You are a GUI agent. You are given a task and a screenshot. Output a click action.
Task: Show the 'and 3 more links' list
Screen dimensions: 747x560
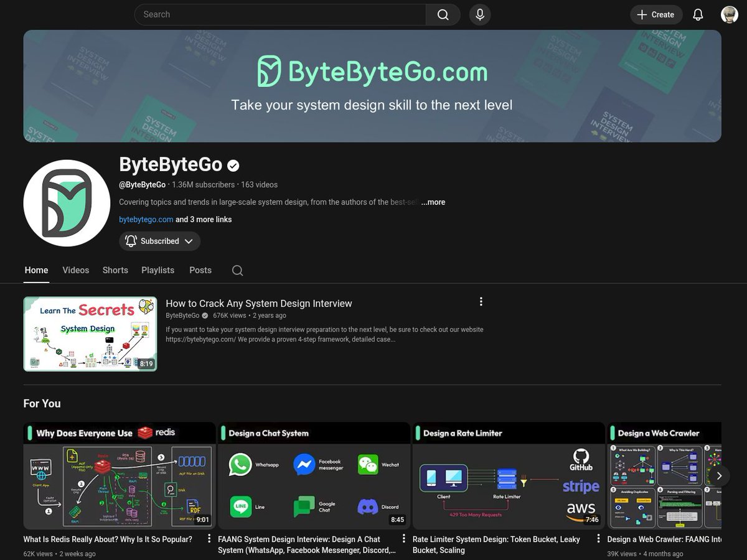coord(204,220)
